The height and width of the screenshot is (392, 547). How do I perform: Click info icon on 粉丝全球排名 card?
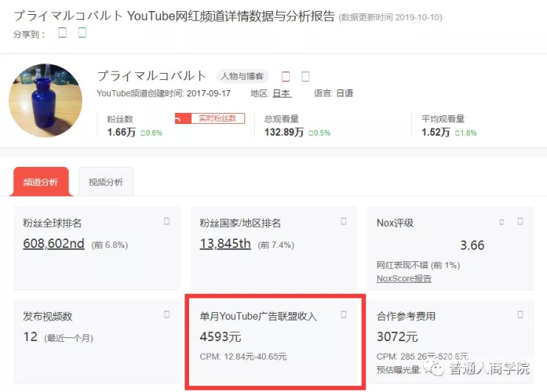[x=166, y=221]
